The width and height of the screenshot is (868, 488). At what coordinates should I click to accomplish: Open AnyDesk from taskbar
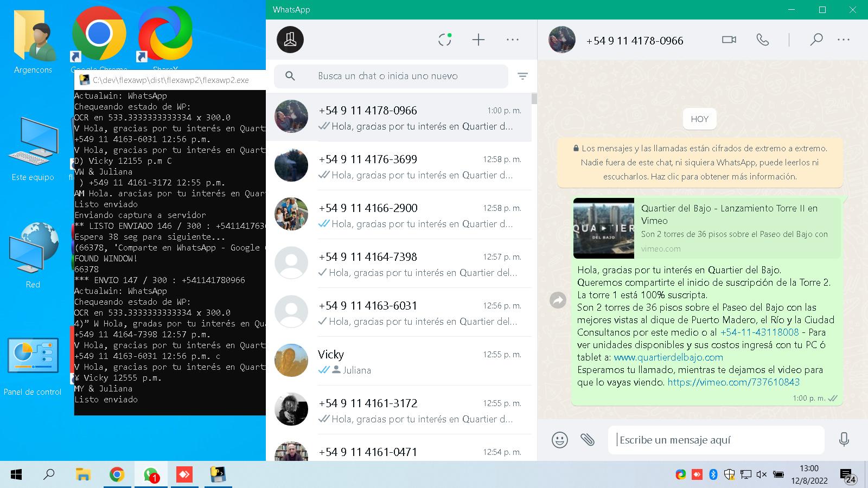coord(184,475)
